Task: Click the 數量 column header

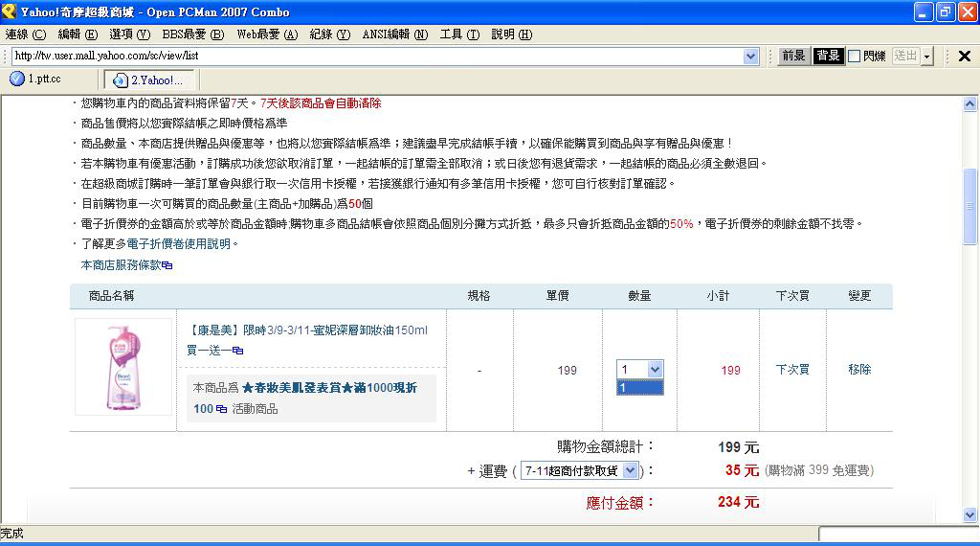Action: tap(639, 296)
